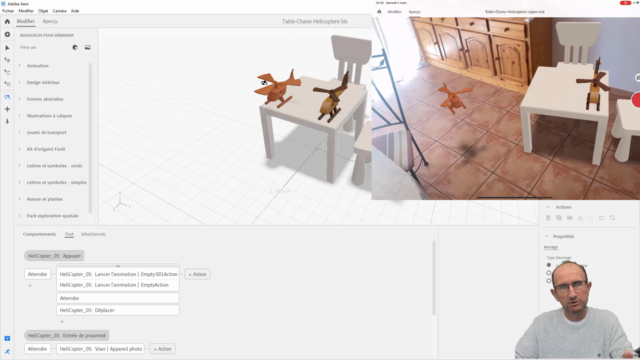Toggle the behaviors running-figure icon
Image resolution: width=640 pixels, height=360 pixels.
click(7, 351)
